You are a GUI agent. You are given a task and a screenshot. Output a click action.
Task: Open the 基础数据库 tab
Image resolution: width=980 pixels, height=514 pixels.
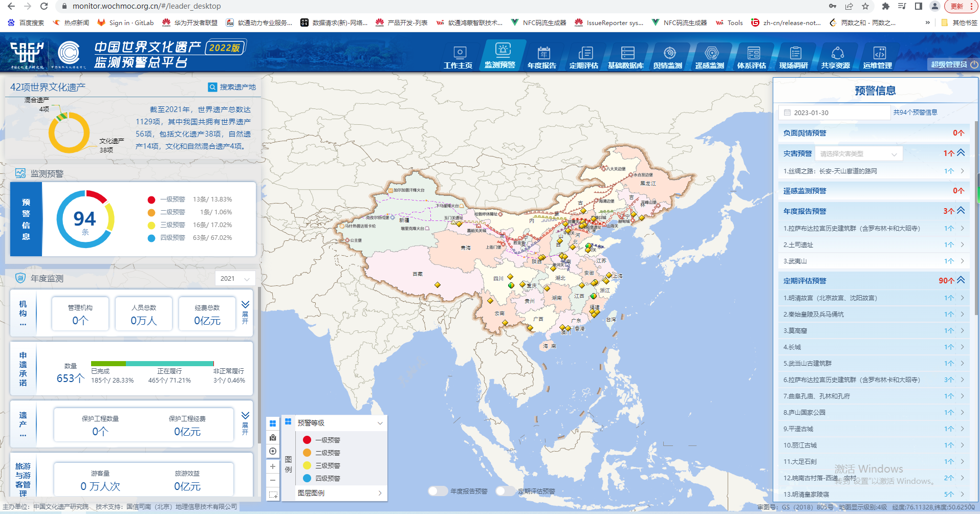[626, 57]
